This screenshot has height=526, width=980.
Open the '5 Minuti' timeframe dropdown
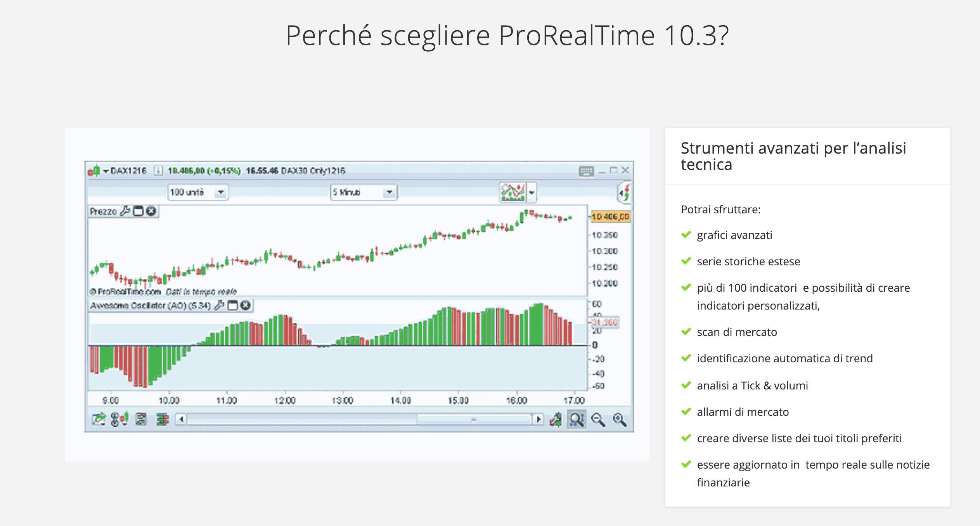click(364, 192)
